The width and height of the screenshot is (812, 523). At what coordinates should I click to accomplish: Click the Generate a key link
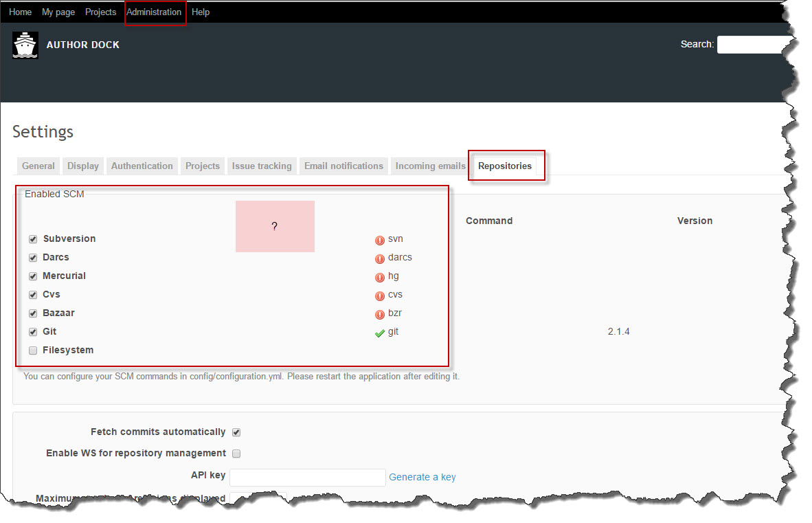tap(422, 477)
